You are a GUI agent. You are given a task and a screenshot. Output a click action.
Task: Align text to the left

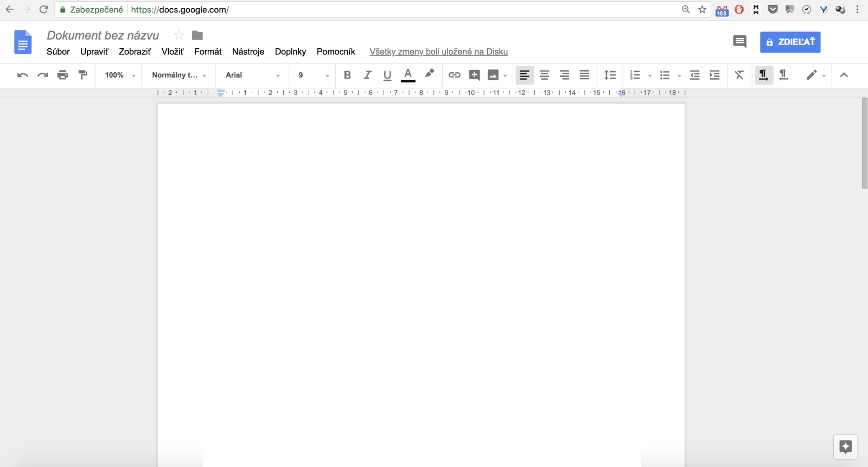click(525, 75)
